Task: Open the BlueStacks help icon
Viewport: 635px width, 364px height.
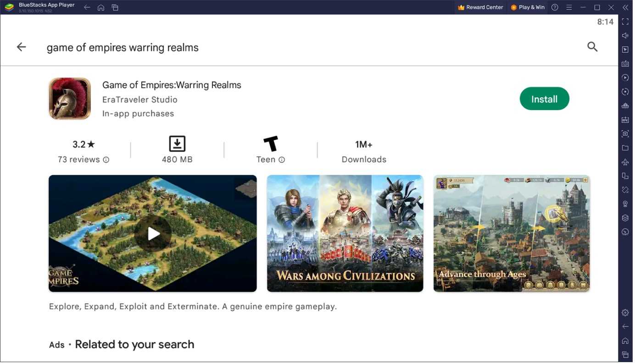Action: [555, 7]
